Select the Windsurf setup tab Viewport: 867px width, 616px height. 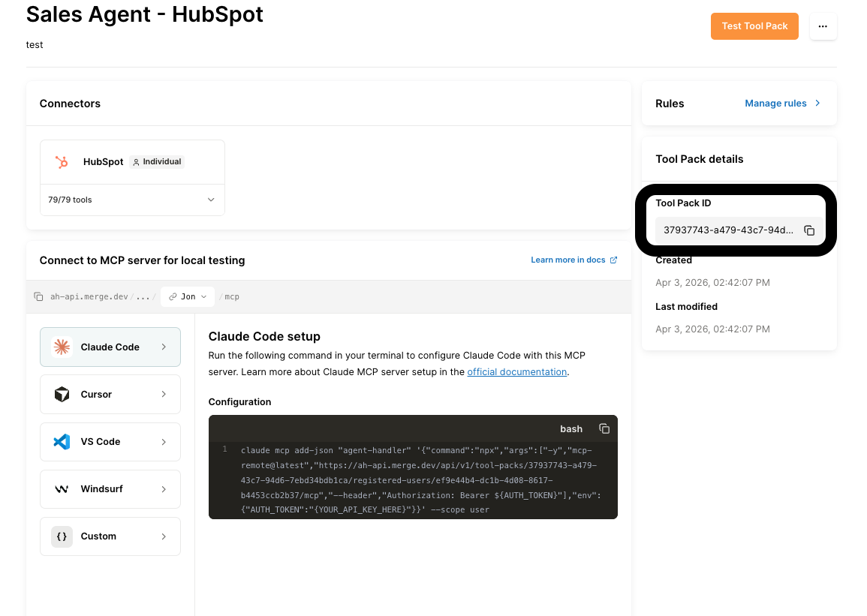pos(110,489)
